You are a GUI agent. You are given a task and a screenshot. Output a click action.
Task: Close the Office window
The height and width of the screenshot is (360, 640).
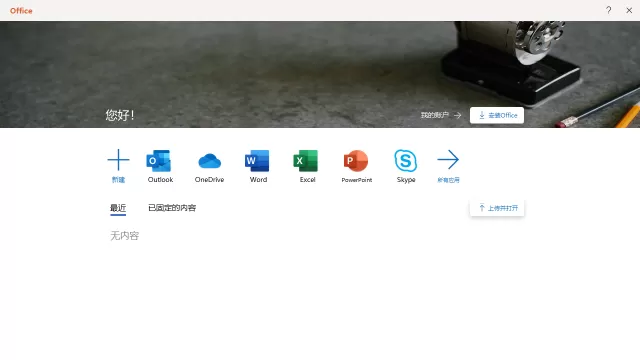tap(629, 10)
